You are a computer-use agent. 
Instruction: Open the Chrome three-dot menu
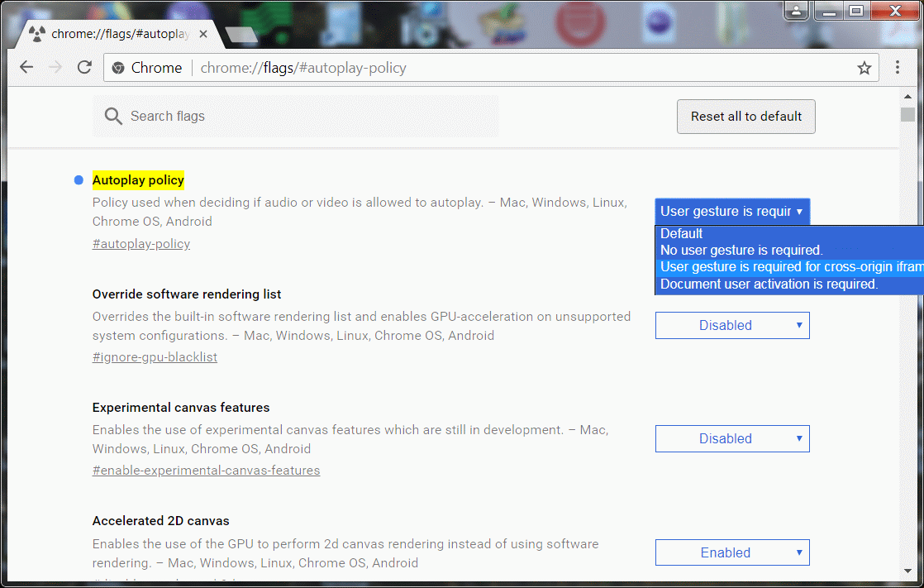pyautogui.click(x=898, y=67)
